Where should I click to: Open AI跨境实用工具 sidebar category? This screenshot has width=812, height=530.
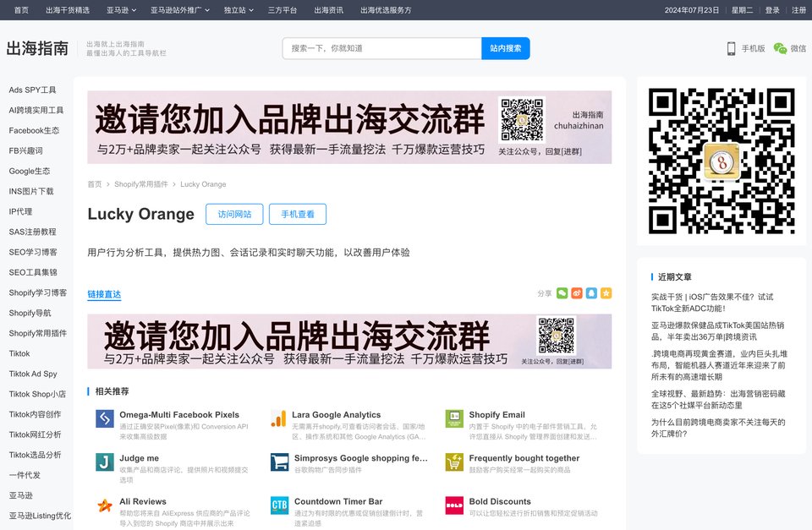tap(36, 110)
